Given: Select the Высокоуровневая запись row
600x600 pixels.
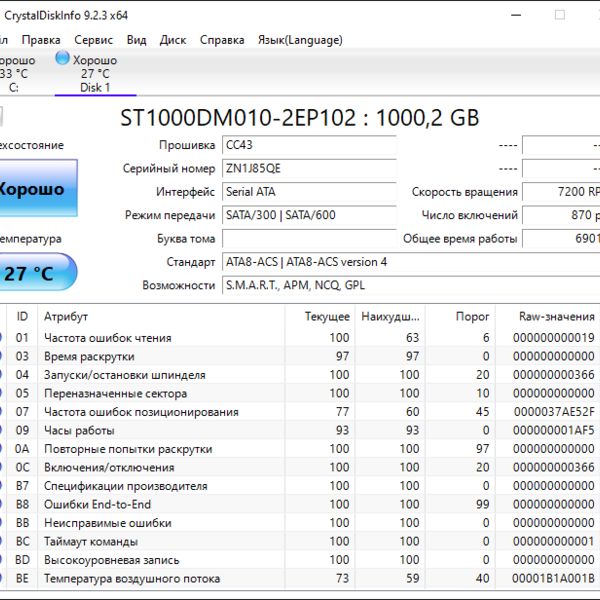Looking at the screenshot, I should coord(300,560).
